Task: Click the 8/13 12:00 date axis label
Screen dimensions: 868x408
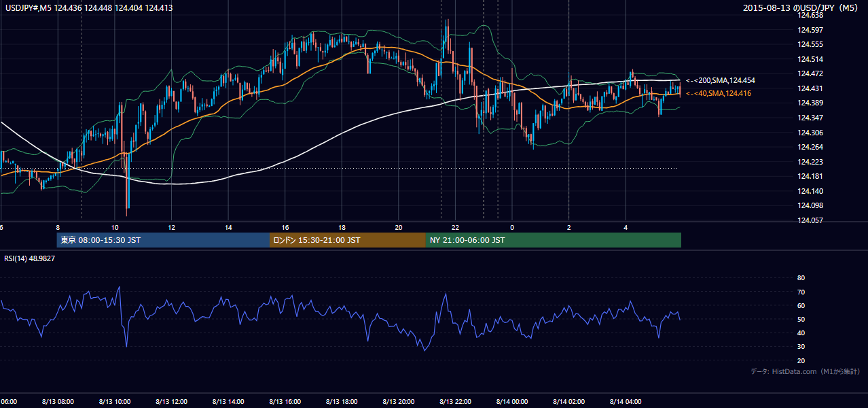Action: (171, 402)
